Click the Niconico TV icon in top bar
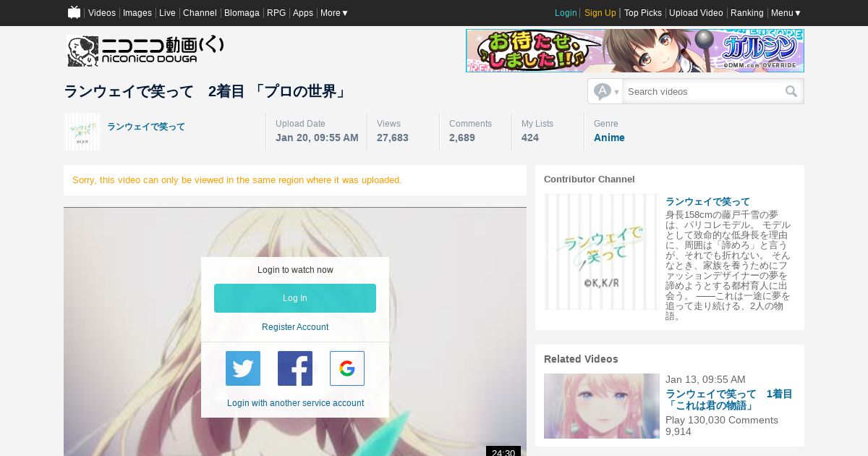Viewport: 868px width, 456px height. pyautogui.click(x=74, y=12)
